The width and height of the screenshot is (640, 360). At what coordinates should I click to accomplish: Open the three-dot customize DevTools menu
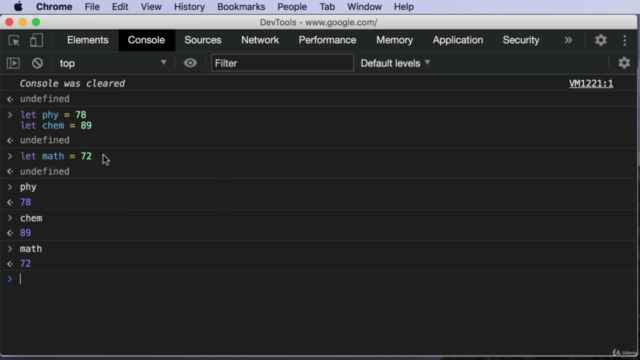click(624, 40)
